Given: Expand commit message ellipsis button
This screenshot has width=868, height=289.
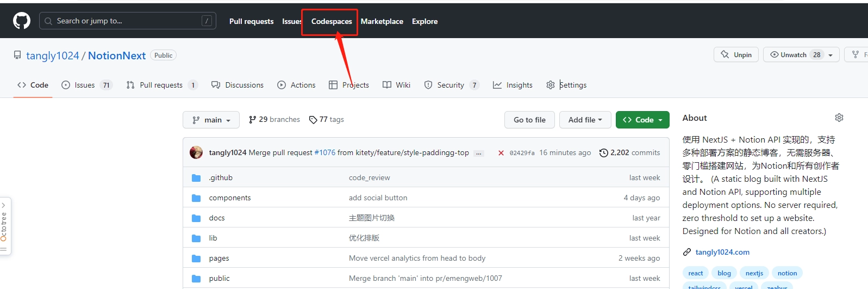Looking at the screenshot, I should (479, 153).
